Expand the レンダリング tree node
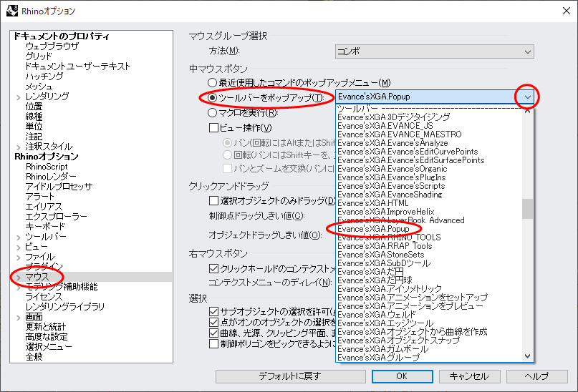This screenshot has height=392, width=578. point(19,97)
